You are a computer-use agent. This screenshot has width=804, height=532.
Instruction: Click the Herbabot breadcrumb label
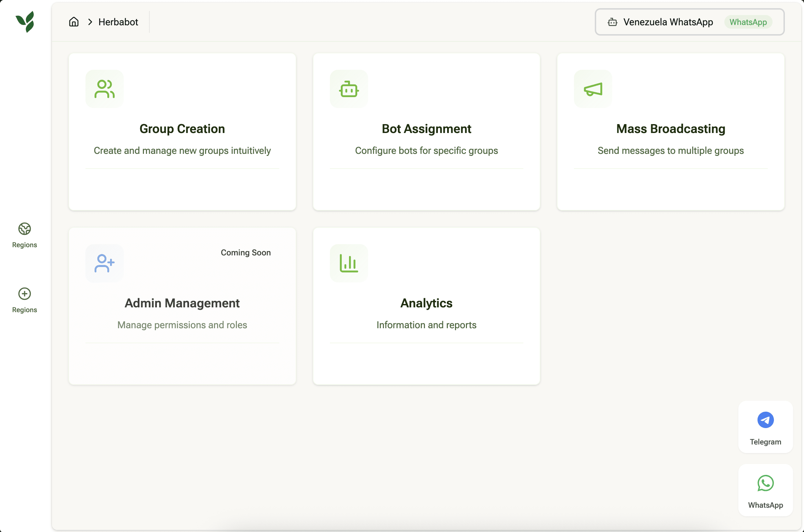(118, 22)
